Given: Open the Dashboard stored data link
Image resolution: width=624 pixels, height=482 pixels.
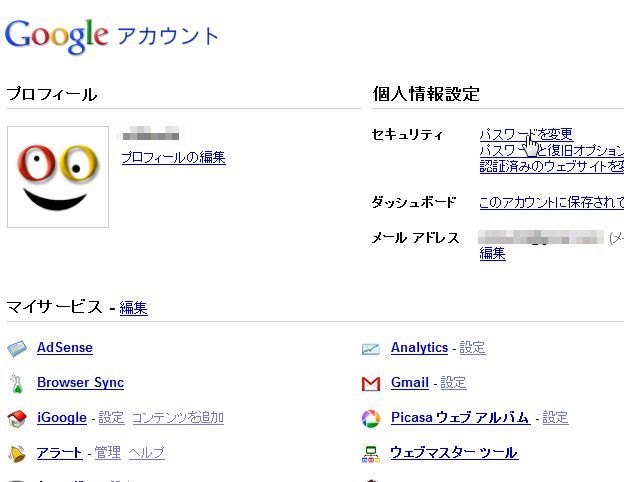Looking at the screenshot, I should click(552, 202).
